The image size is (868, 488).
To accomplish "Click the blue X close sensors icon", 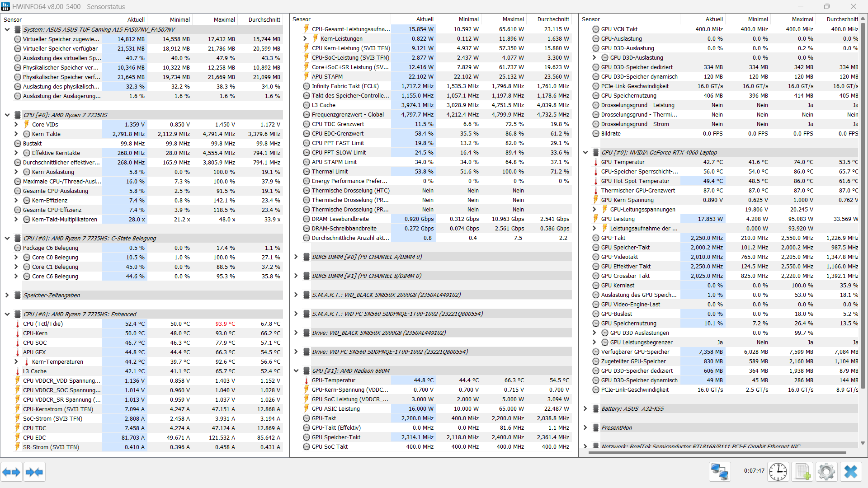I will click(850, 472).
